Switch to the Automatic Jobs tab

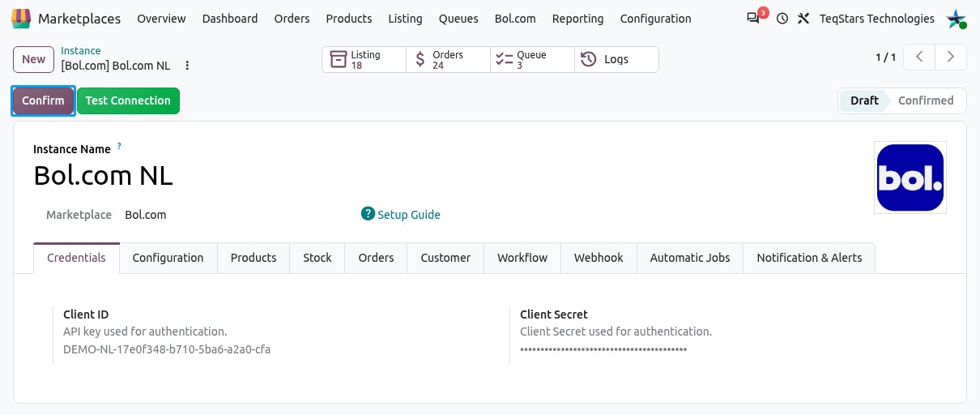[x=690, y=258]
